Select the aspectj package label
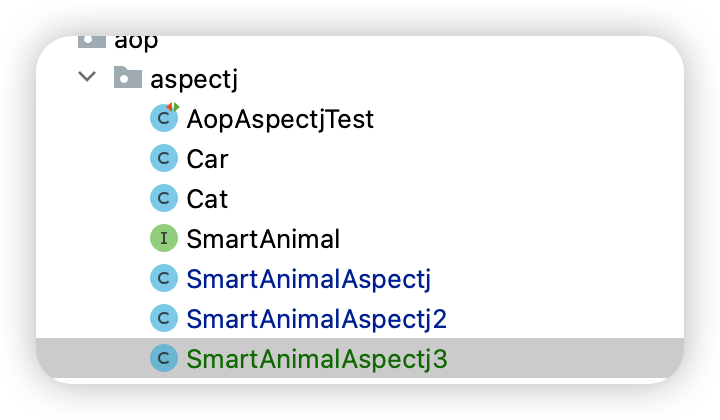Image resolution: width=720 pixels, height=420 pixels. click(x=194, y=79)
